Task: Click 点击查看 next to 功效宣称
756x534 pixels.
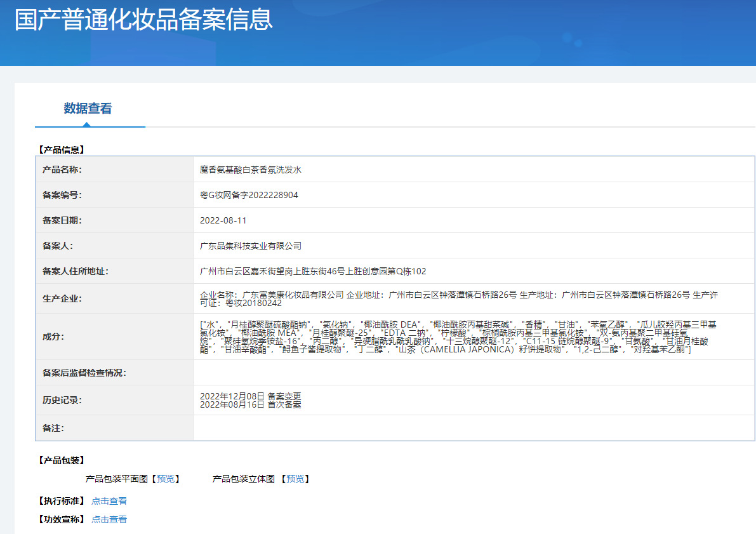Action: (x=109, y=519)
